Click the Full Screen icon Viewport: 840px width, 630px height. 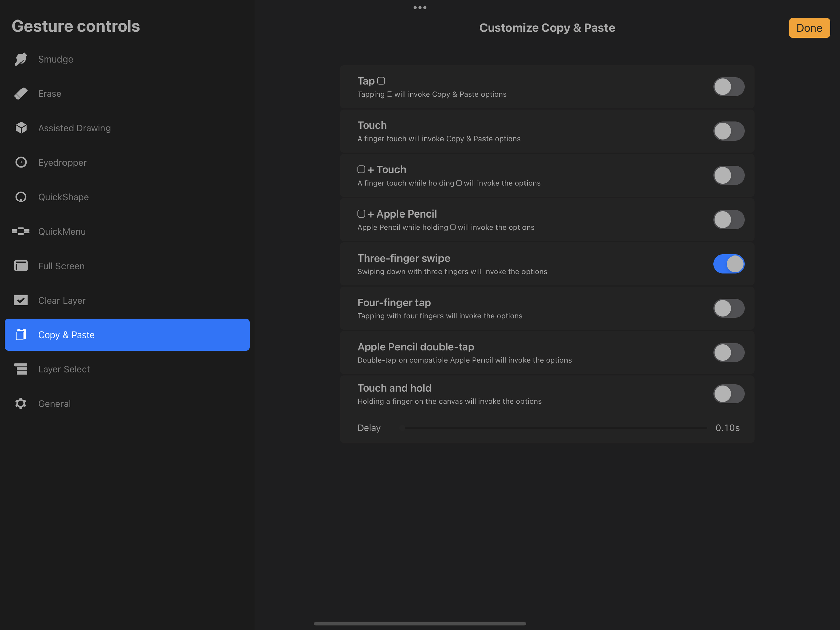[x=21, y=266]
